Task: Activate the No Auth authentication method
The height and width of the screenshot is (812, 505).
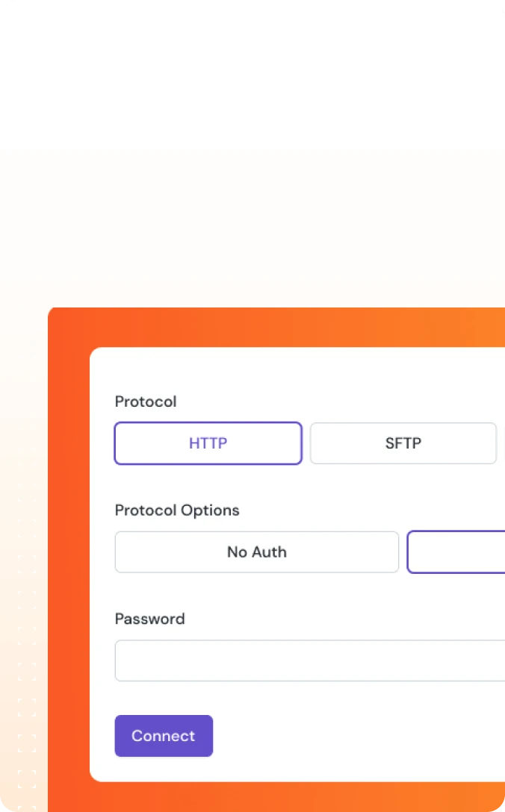Action: click(256, 552)
